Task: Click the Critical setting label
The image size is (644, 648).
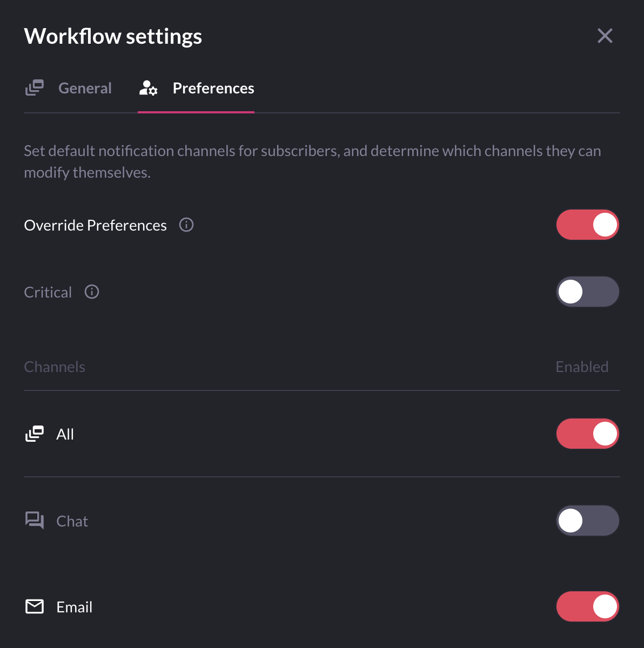Action: (x=48, y=292)
